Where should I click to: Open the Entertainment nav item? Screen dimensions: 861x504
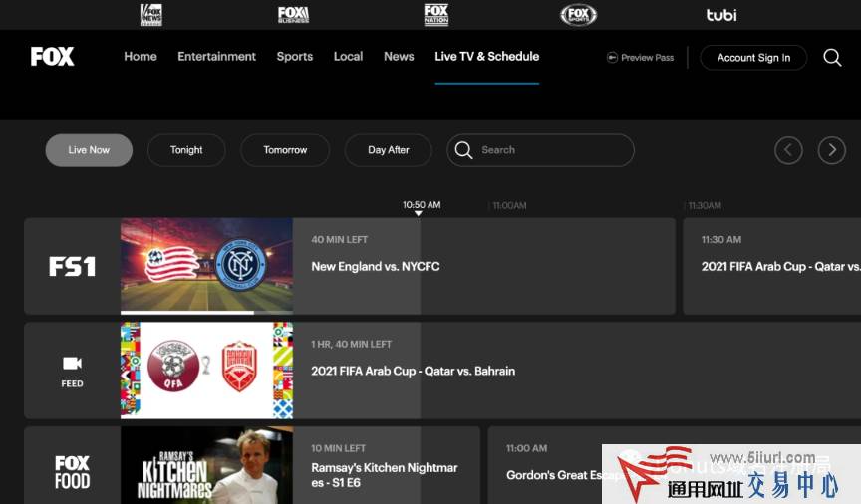(216, 56)
